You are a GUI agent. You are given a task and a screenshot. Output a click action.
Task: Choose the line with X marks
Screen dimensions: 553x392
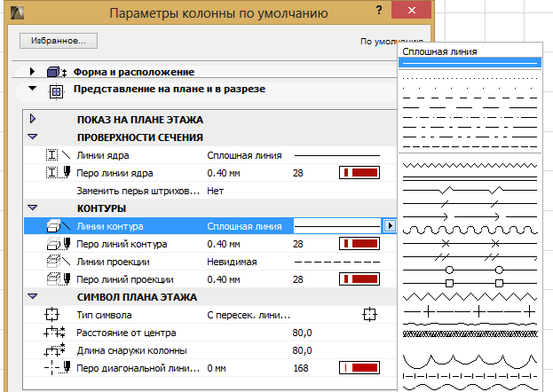coord(470,243)
